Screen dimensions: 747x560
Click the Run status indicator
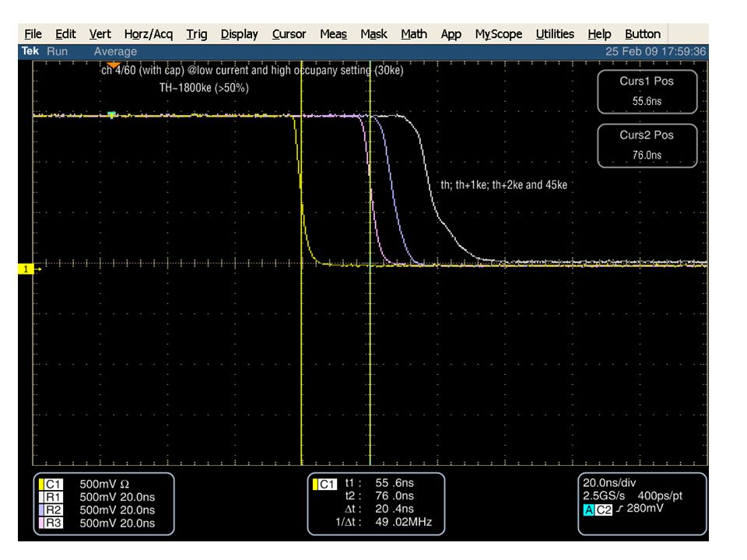57,51
